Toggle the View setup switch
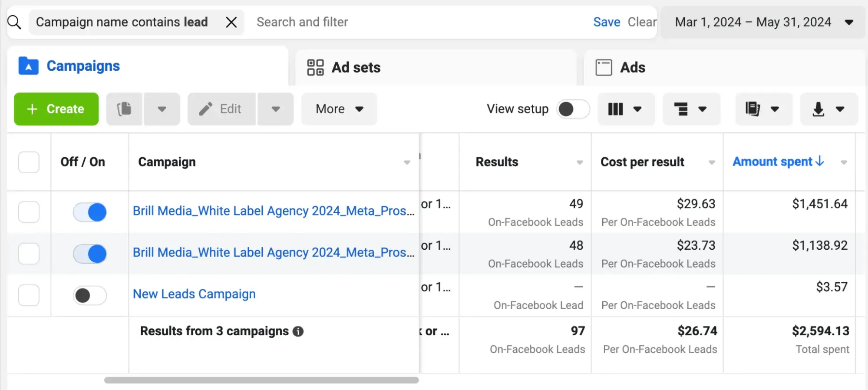Viewport: 868px width, 390px height. point(573,109)
